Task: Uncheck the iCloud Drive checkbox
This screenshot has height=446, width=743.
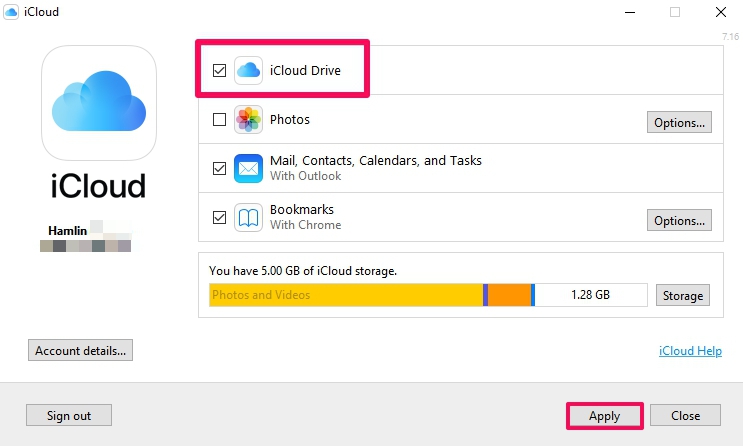Action: click(x=219, y=71)
